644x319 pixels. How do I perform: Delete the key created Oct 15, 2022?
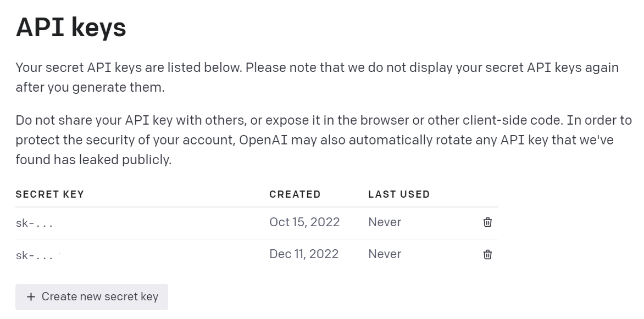487,222
